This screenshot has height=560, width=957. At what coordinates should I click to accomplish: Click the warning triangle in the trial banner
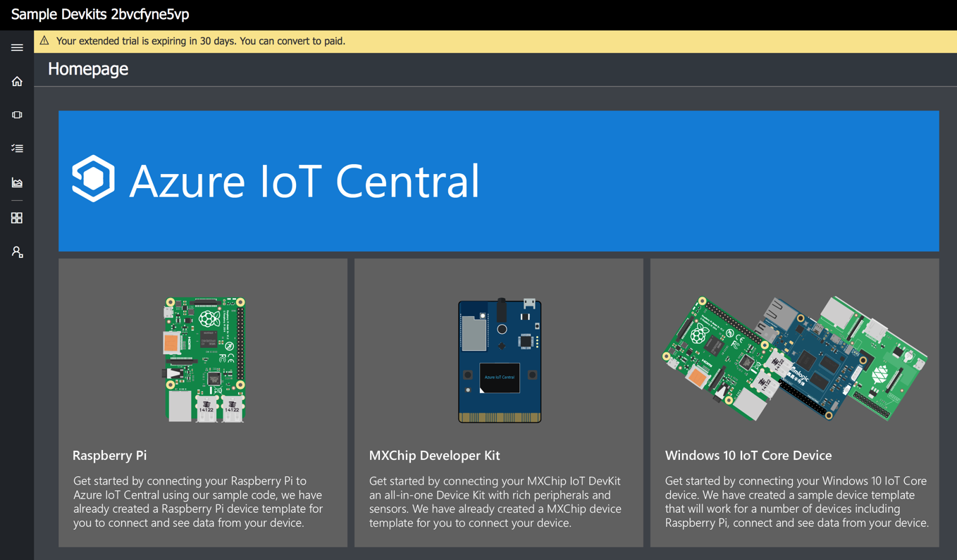[x=44, y=41]
